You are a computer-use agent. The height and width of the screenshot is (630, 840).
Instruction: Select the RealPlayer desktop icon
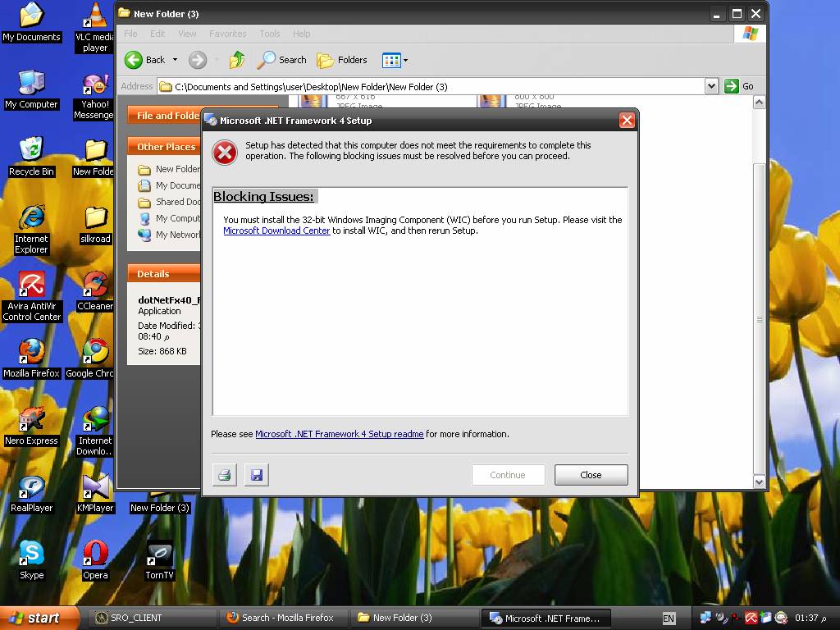click(32, 493)
